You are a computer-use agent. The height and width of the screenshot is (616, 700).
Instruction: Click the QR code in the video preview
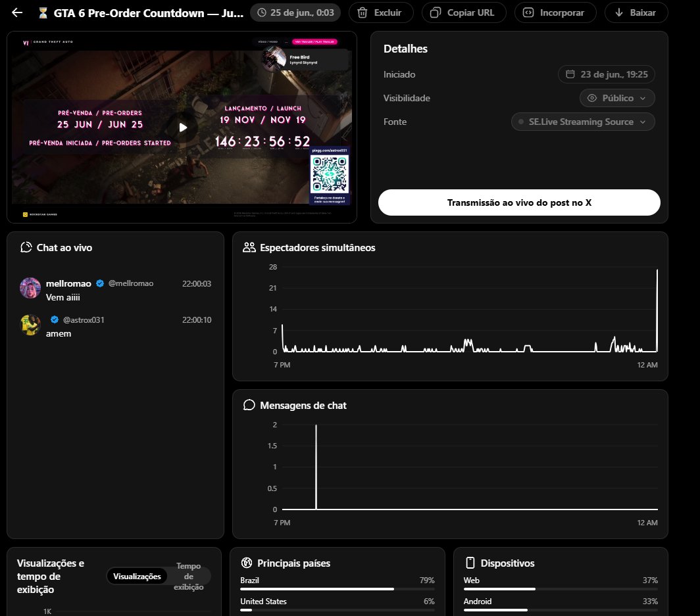330,174
